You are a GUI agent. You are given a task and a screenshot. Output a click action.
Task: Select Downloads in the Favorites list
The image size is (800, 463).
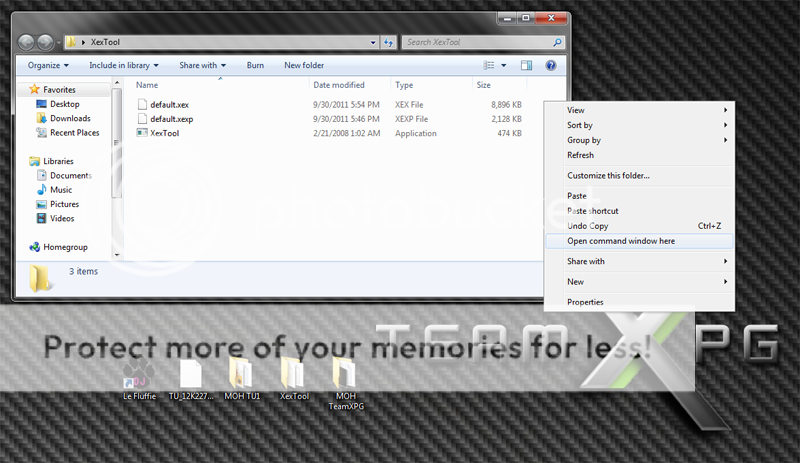pyautogui.click(x=70, y=118)
